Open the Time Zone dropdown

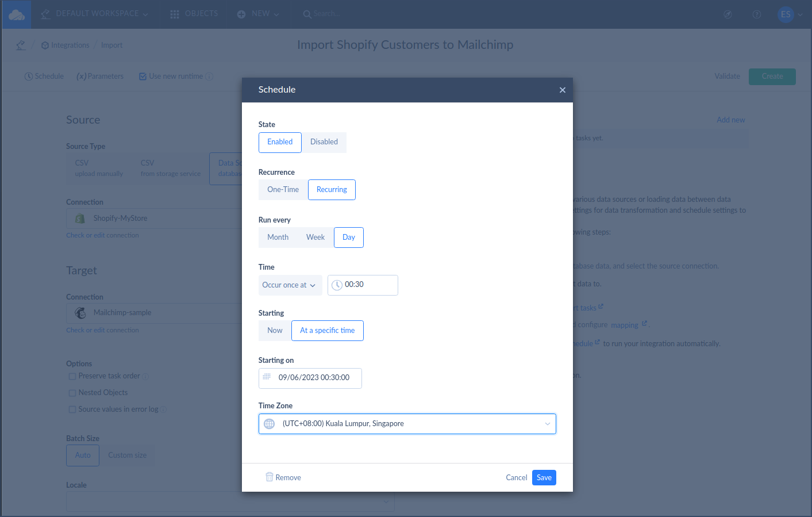pyautogui.click(x=407, y=424)
